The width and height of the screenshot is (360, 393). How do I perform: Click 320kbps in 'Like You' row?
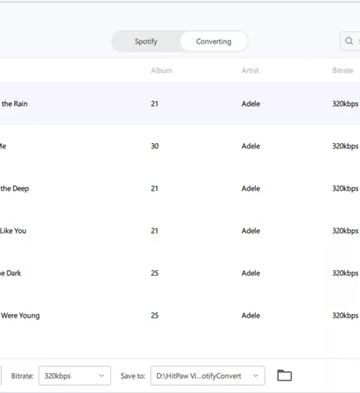click(x=345, y=231)
